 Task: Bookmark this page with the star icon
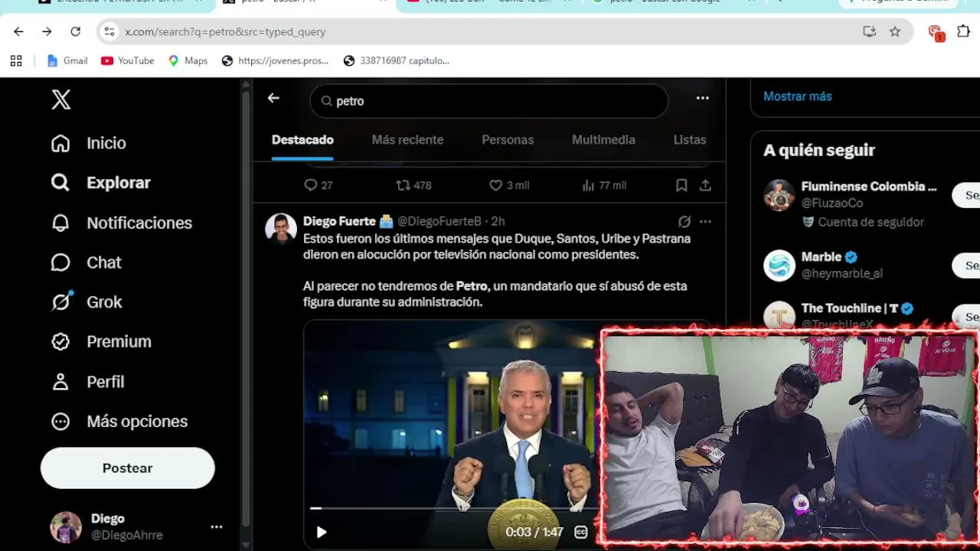(x=895, y=31)
